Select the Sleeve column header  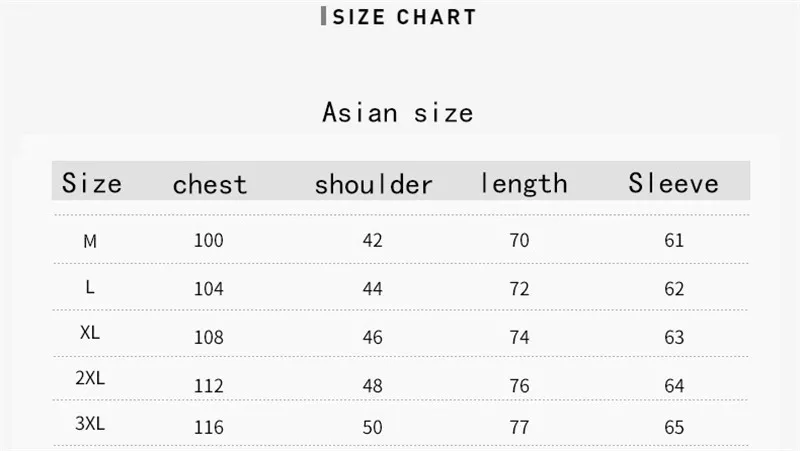pos(673,183)
